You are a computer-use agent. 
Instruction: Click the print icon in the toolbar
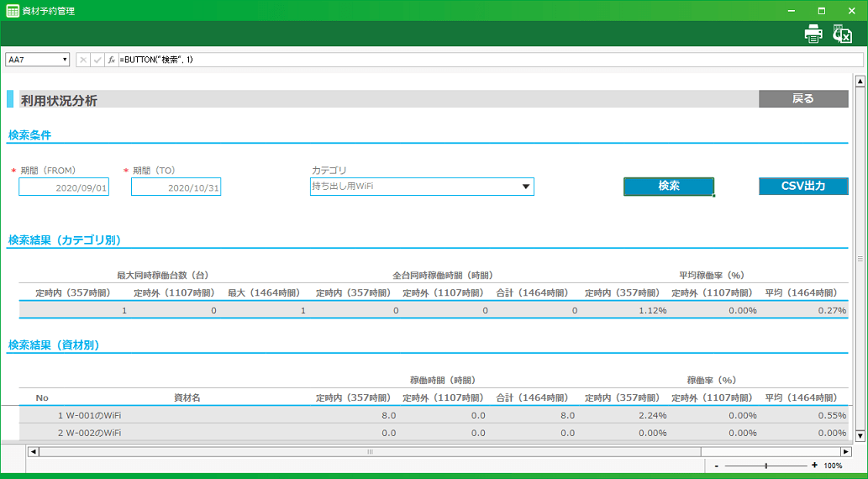[813, 34]
